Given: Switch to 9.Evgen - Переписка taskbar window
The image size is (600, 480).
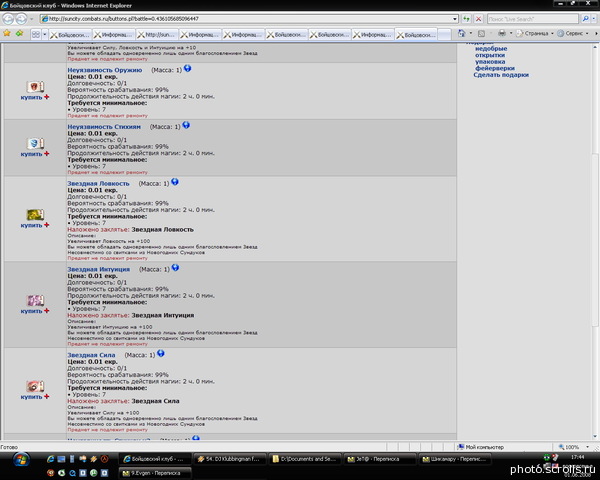Looking at the screenshot, I should pyautogui.click(x=155, y=473).
